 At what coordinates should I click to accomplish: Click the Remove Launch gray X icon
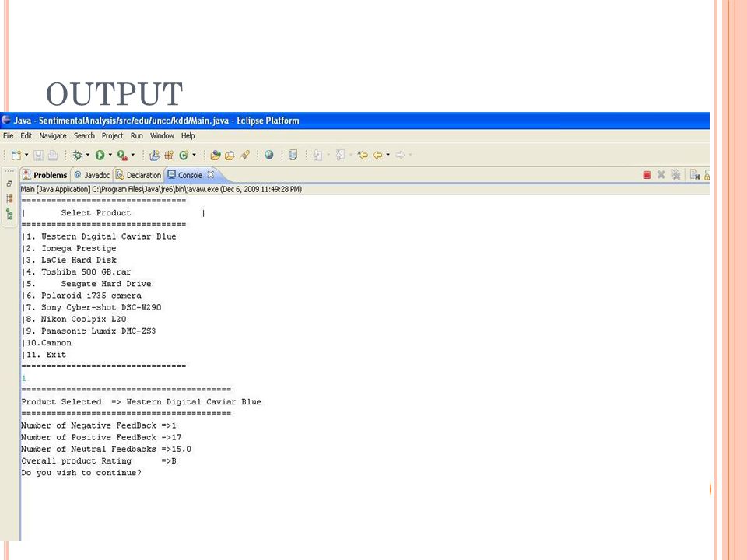pyautogui.click(x=661, y=175)
